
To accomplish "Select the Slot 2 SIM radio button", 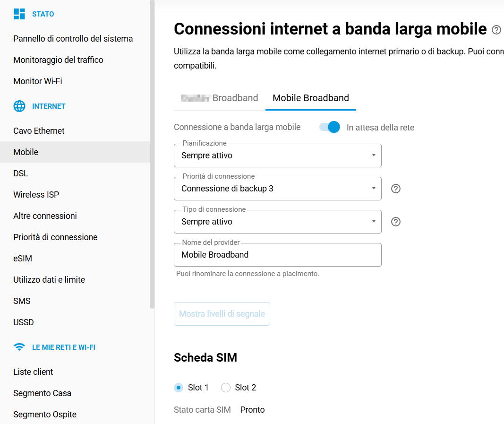I will (x=226, y=388).
